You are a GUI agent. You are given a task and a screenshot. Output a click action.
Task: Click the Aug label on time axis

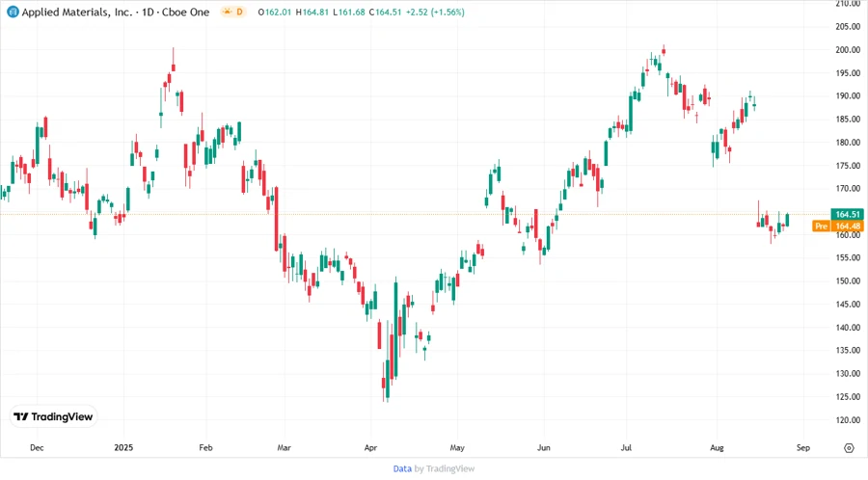point(717,447)
